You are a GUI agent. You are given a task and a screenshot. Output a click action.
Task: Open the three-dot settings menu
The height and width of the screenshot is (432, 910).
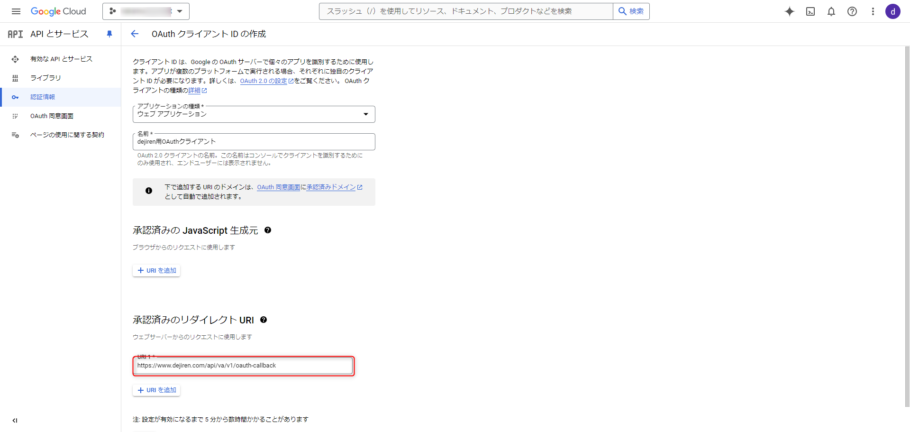[872, 11]
